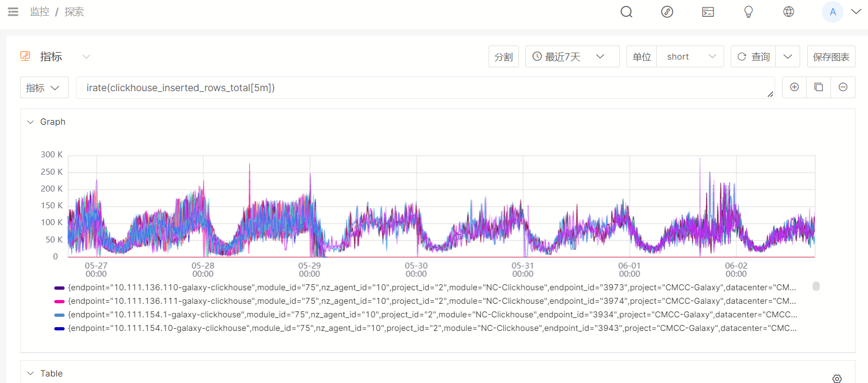Open the 最近7天 time range dropdown

pos(572,56)
